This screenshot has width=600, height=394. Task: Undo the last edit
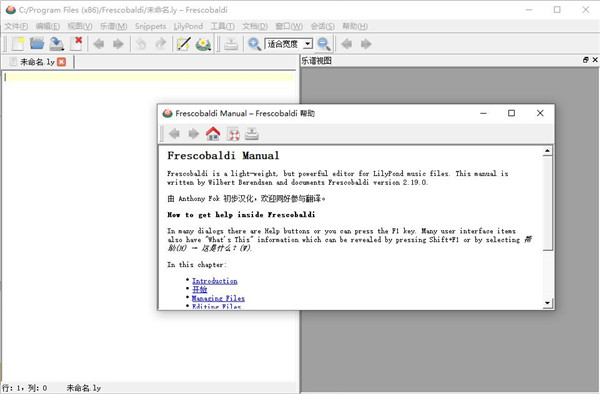coord(141,44)
